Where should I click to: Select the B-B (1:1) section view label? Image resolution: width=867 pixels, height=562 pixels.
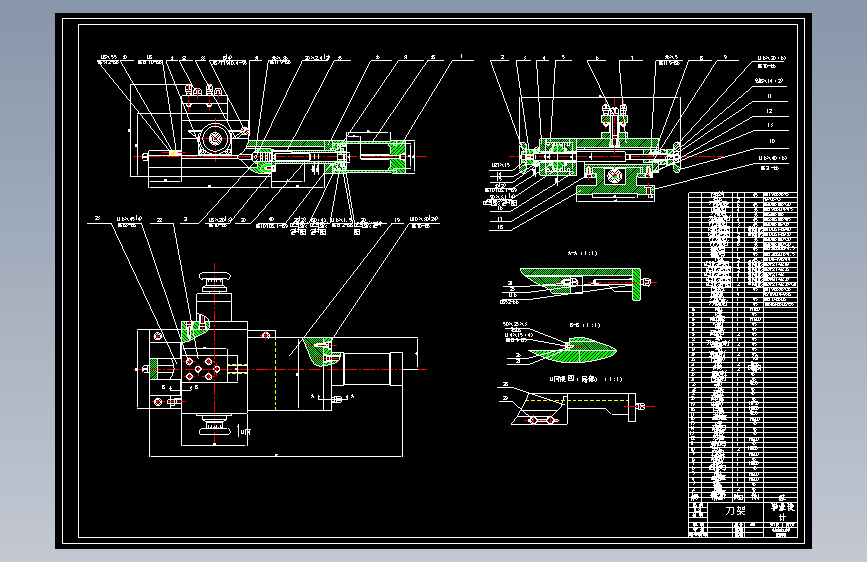pyautogui.click(x=585, y=325)
